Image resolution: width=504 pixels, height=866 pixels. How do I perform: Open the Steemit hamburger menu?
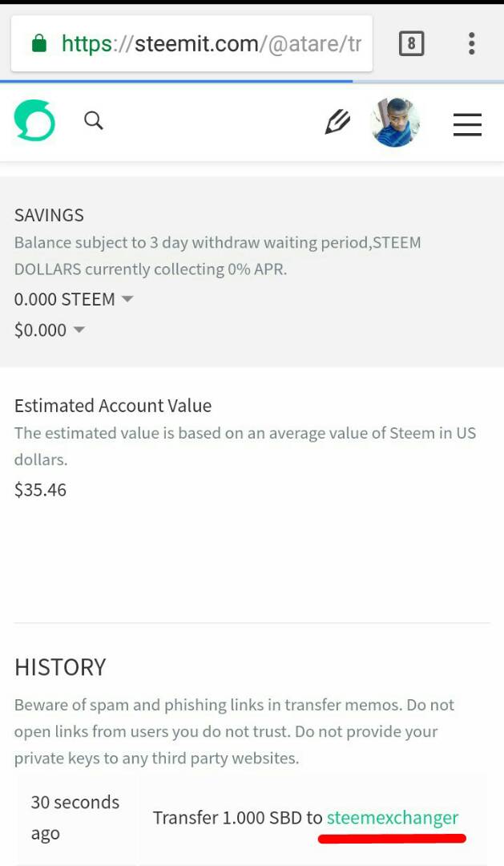coord(467,124)
